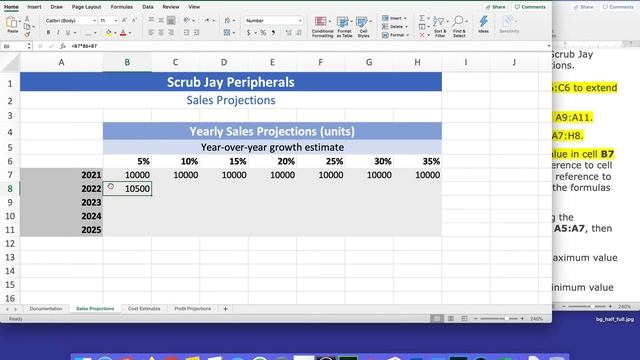This screenshot has width=640, height=360.
Task: Open Conditional Formatting menu
Action: [x=322, y=27]
